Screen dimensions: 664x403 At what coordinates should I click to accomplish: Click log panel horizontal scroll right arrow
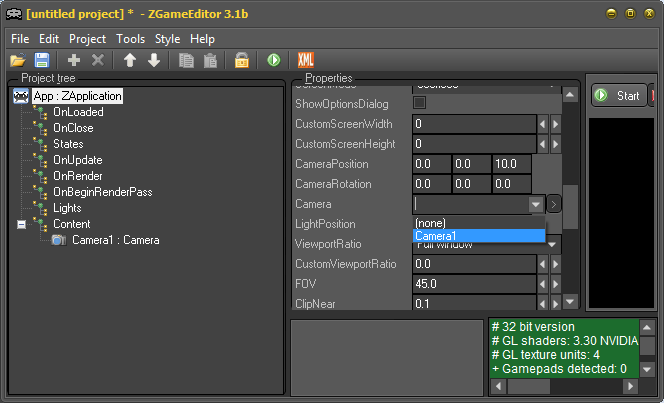tap(631, 386)
